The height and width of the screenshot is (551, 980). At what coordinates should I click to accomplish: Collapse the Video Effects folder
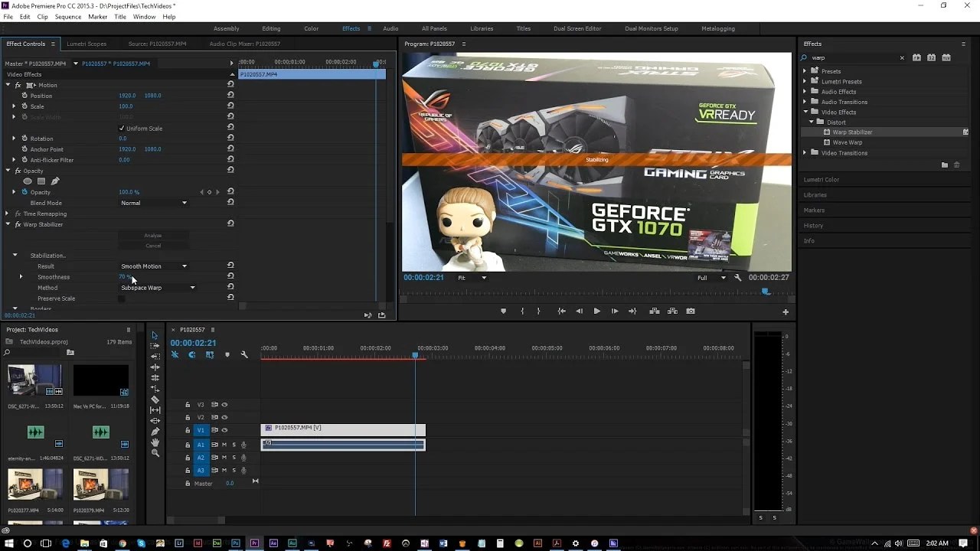coord(805,112)
